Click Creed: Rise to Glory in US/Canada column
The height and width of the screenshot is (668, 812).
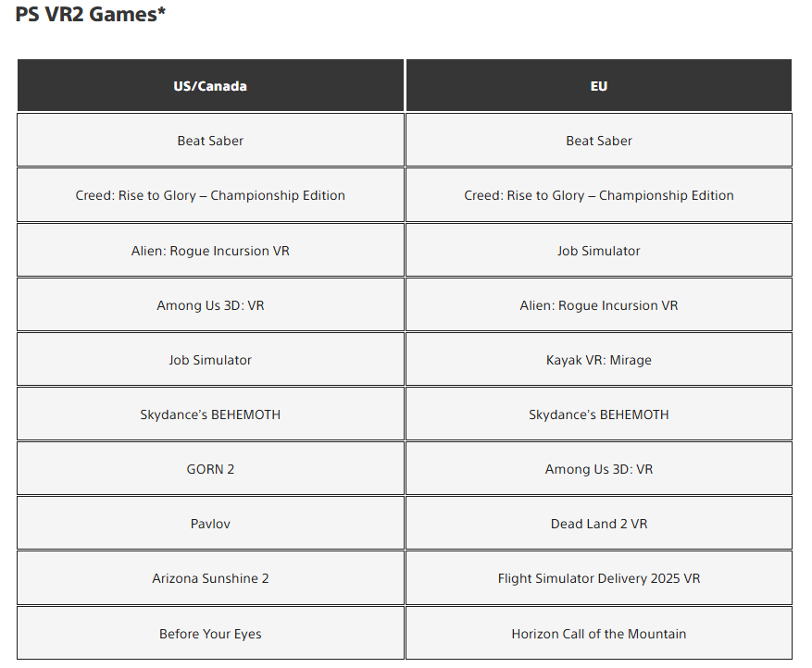[210, 195]
